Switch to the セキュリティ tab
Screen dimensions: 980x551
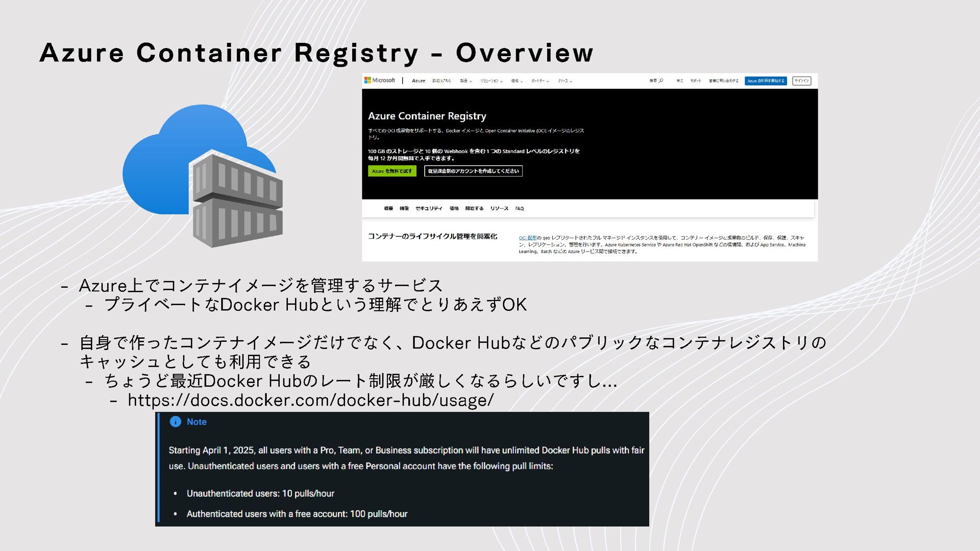429,209
